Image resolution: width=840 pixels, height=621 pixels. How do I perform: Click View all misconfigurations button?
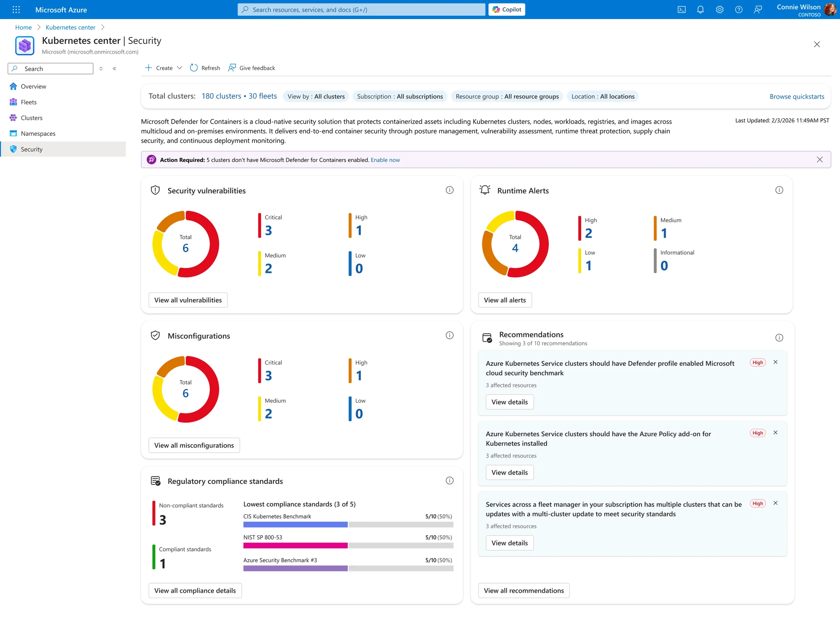(x=194, y=445)
